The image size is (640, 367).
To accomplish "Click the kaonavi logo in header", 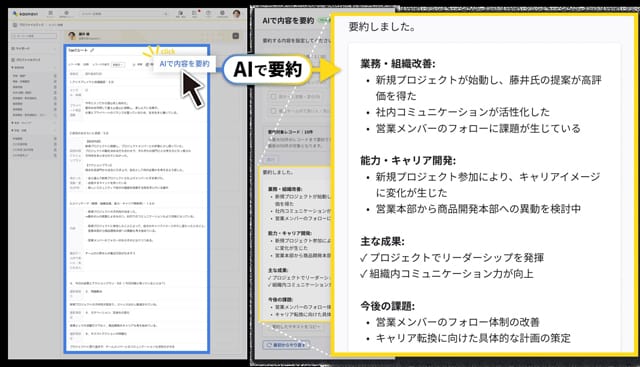I will (x=25, y=13).
